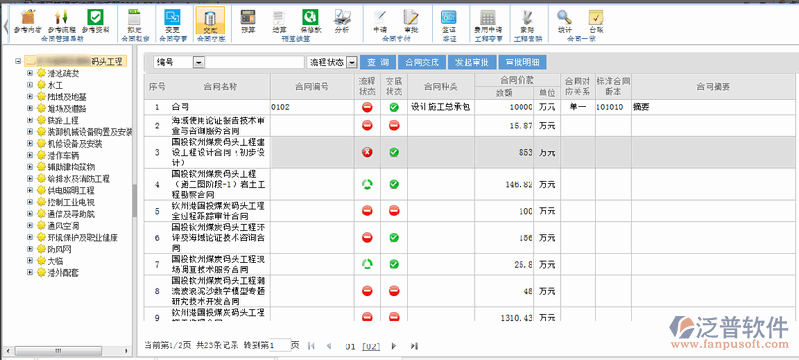The width and height of the screenshot is (799, 360).
Task: Open the 台账 note icon
Action: (596, 18)
